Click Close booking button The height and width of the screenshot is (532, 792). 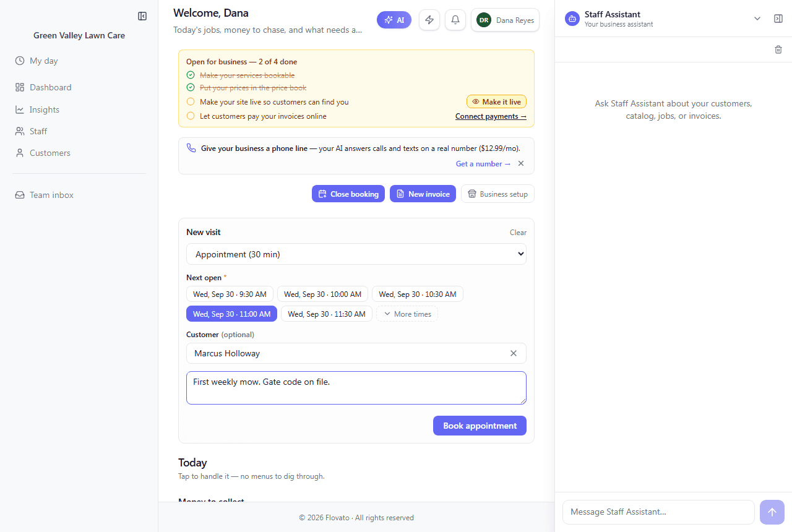pos(348,194)
